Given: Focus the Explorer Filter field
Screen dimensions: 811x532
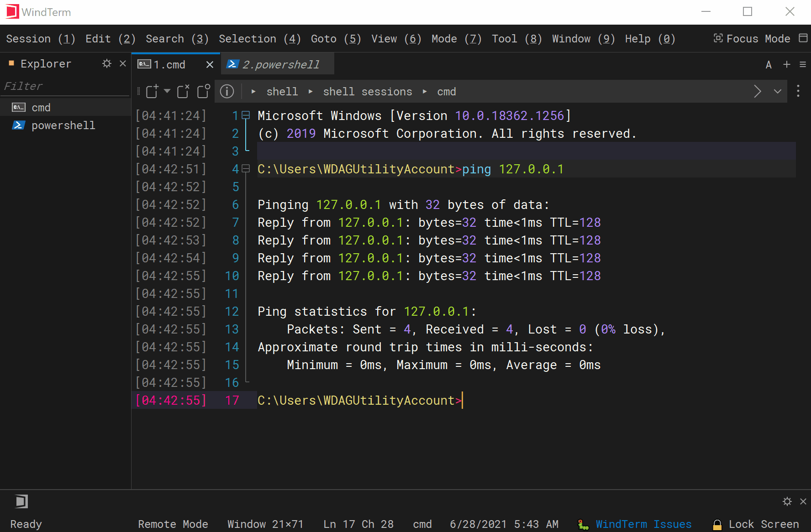Looking at the screenshot, I should coord(65,86).
